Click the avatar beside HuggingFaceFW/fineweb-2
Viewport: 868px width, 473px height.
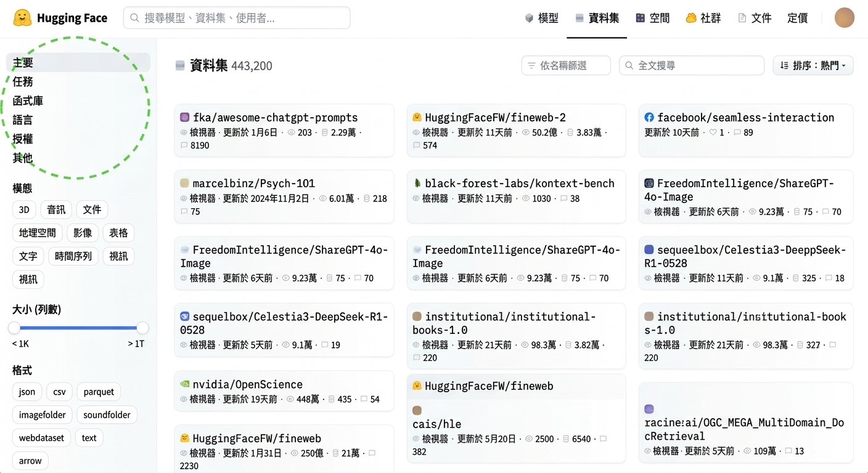coord(417,117)
